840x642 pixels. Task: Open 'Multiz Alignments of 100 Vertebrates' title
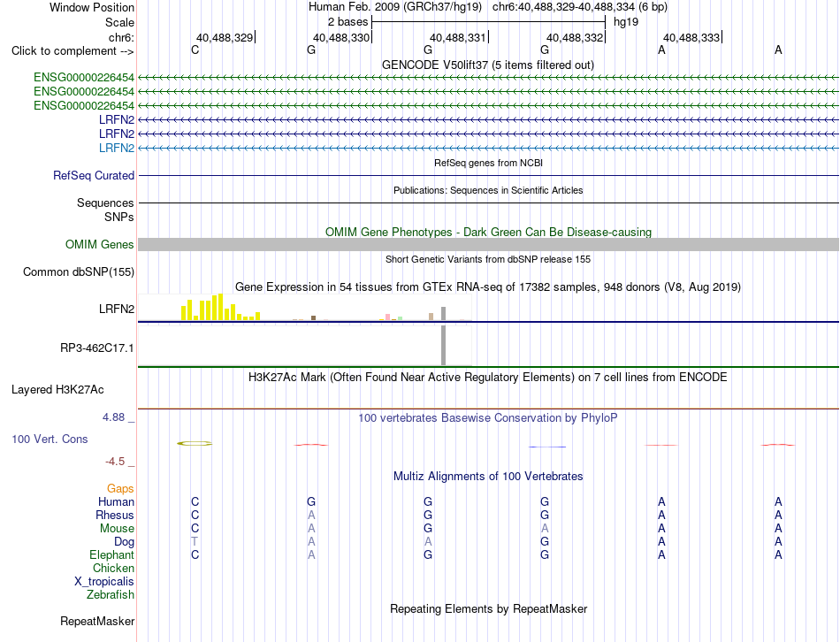(x=488, y=476)
